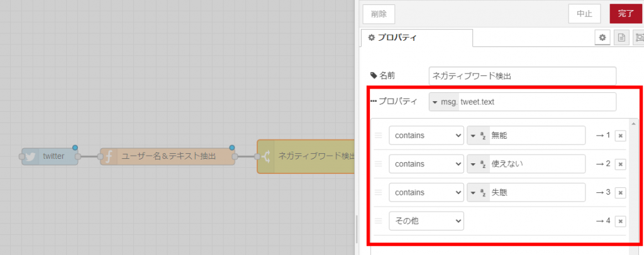Click the red 完了 done button

626,14
